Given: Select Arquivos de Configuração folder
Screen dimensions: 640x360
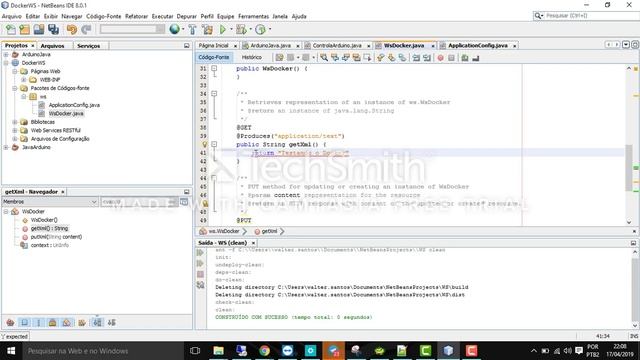Looking at the screenshot, I should tap(60, 139).
